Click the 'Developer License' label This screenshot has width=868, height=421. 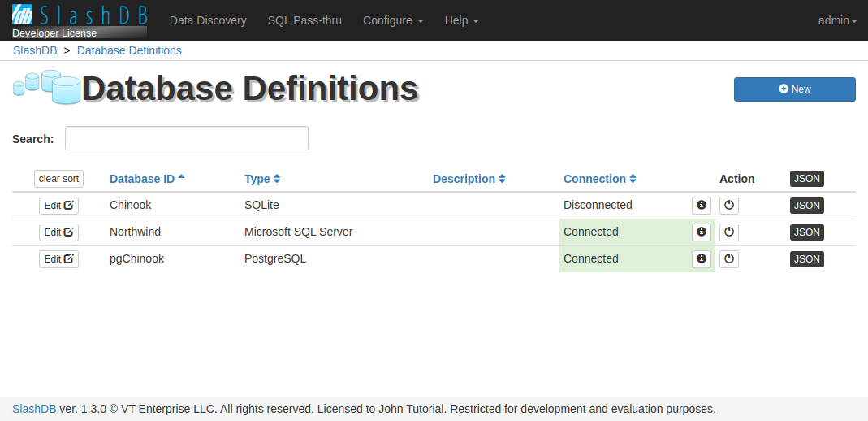pyautogui.click(x=54, y=33)
